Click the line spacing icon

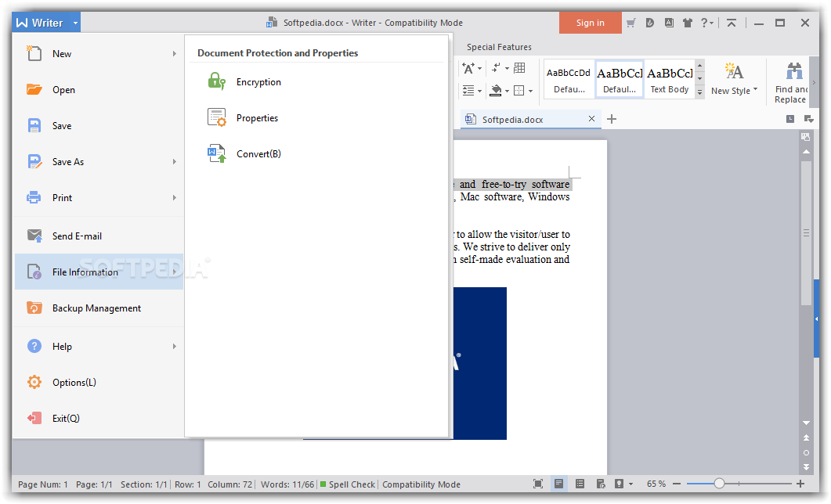pyautogui.click(x=468, y=91)
